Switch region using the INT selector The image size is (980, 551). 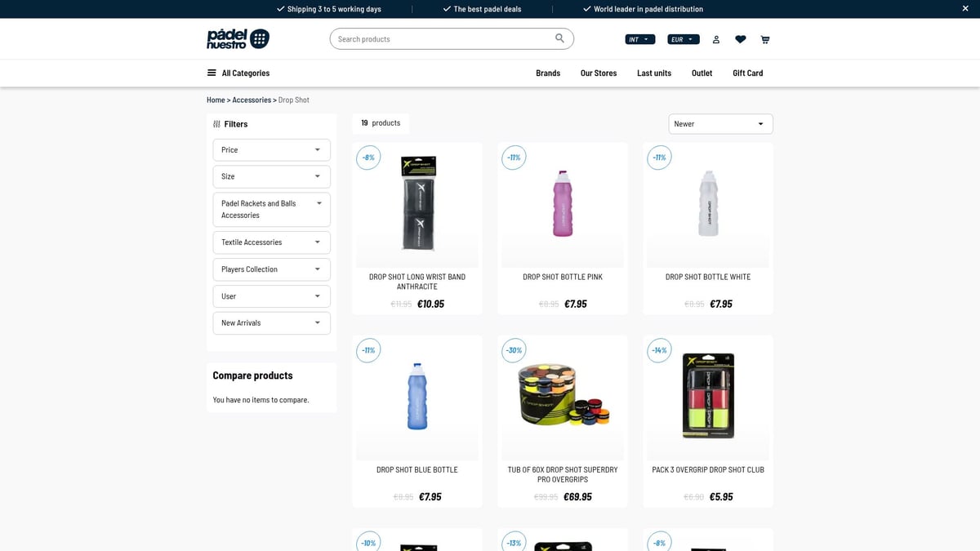click(x=639, y=38)
